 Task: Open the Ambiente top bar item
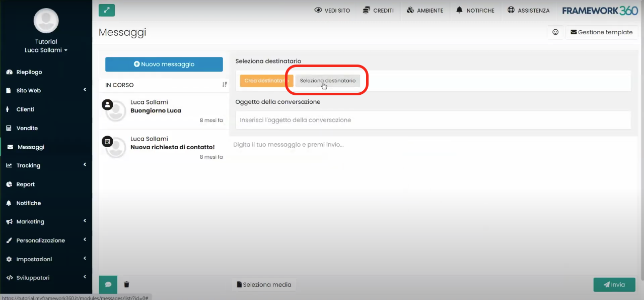click(x=424, y=11)
